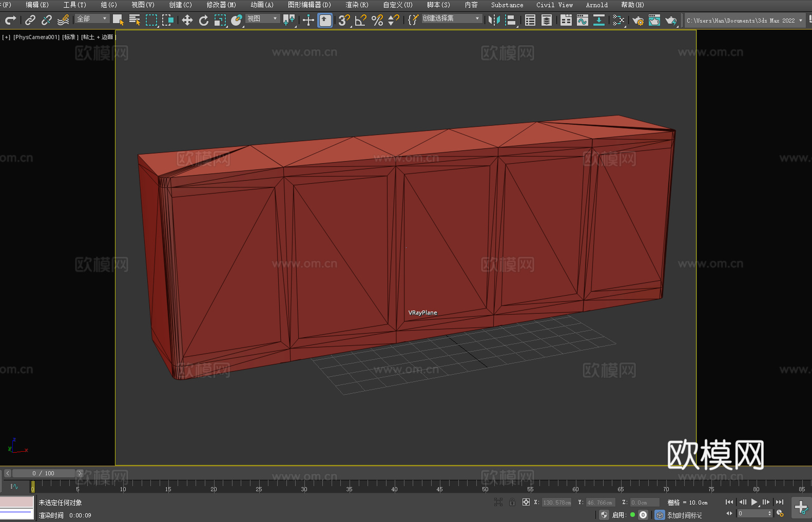The image size is (812, 522).
Task: Toggle the Ribbon display icon
Action: pyautogui.click(x=566, y=20)
